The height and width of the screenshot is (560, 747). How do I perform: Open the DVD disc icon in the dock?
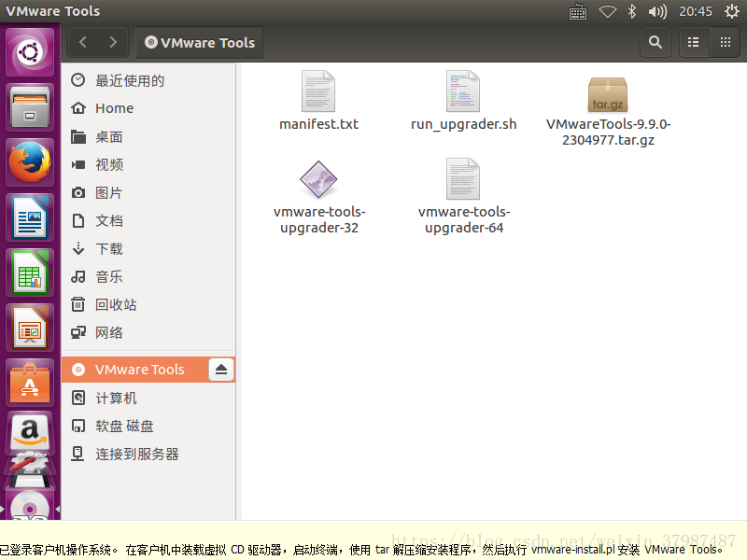(30, 505)
